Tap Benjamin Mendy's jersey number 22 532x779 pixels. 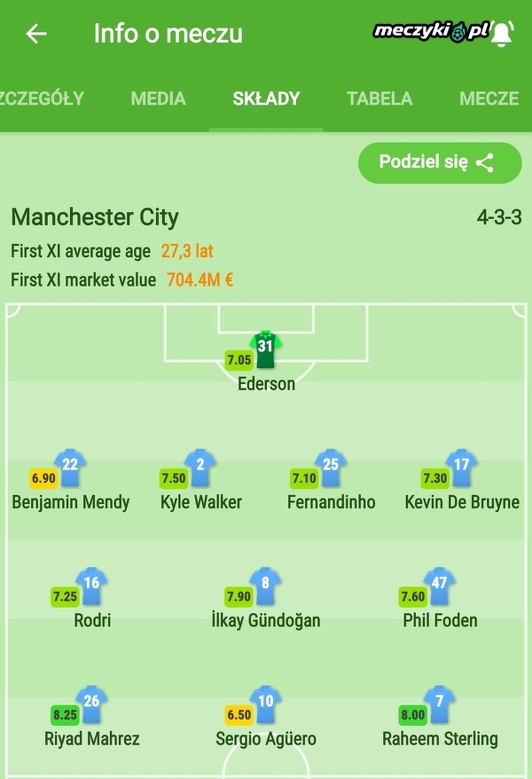[x=70, y=467]
